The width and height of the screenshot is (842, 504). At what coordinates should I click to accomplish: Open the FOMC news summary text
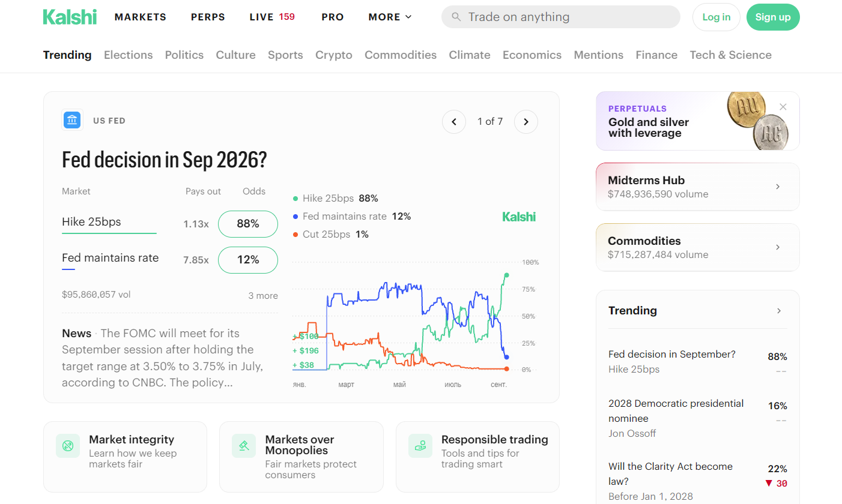[x=162, y=358]
